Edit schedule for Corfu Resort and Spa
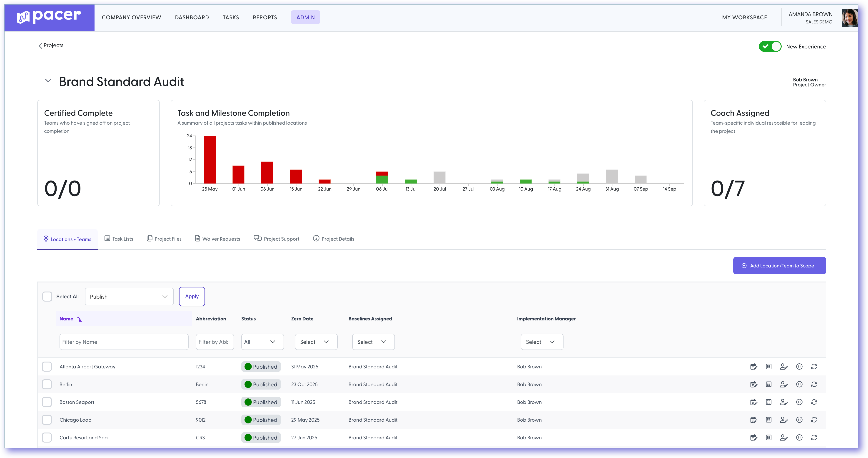The height and width of the screenshot is (458, 868). pos(754,438)
